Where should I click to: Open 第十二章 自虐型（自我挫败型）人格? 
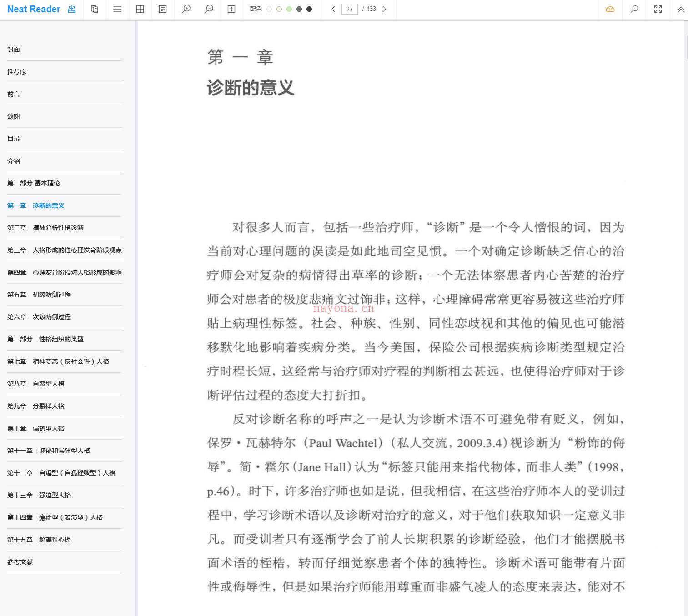(61, 473)
